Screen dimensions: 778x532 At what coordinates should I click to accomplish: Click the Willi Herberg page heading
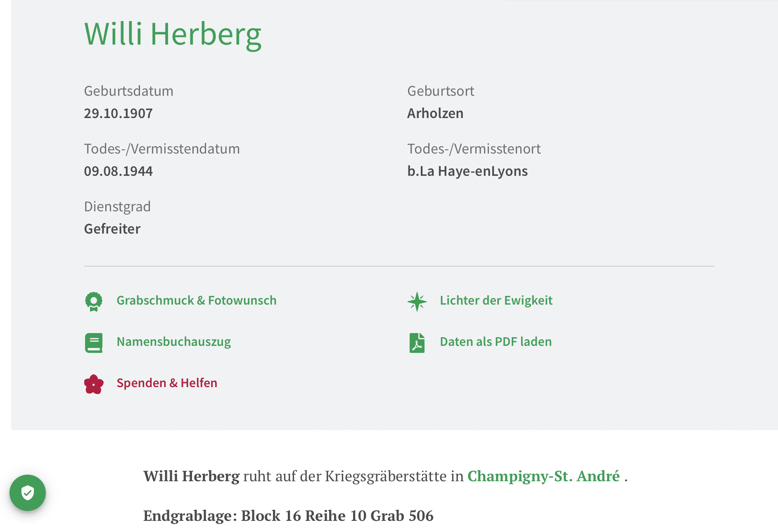point(173,34)
